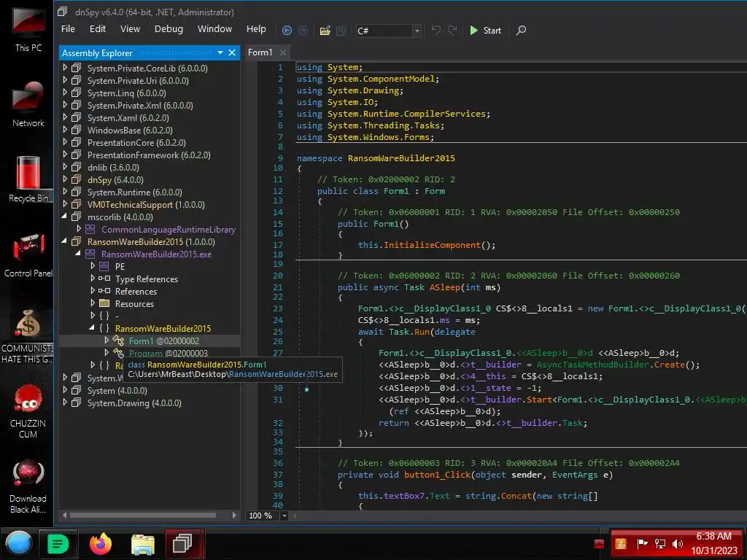Expand the PE node
747x560 pixels.
[93, 266]
